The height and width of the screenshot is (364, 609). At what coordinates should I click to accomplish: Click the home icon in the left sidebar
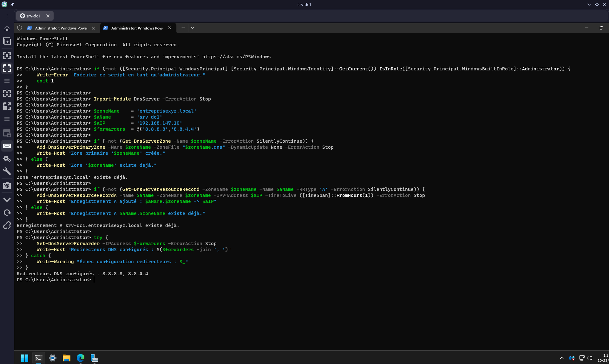tap(7, 29)
